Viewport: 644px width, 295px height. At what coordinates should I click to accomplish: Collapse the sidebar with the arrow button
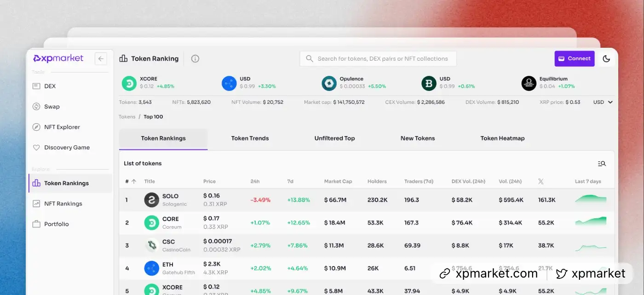(x=101, y=59)
